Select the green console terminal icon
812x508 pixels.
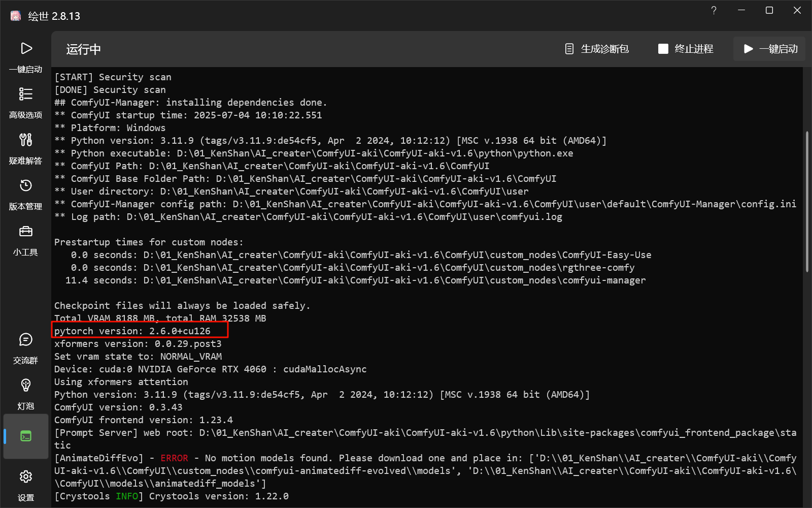26,436
